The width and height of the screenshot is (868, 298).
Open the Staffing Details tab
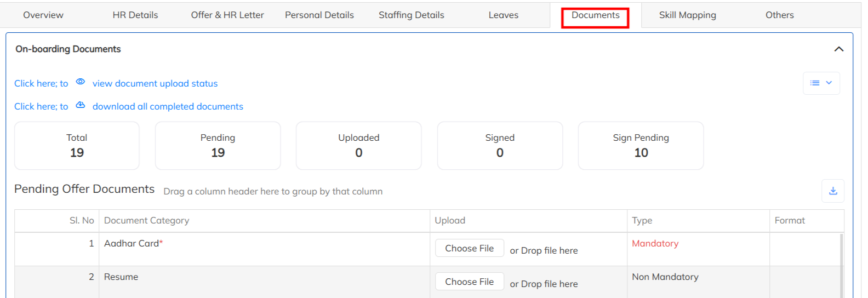pos(411,15)
